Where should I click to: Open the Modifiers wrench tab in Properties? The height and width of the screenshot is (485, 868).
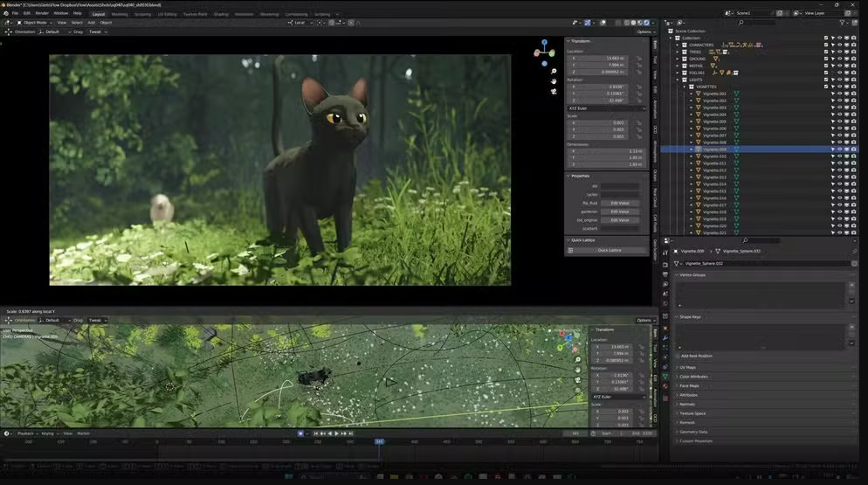coord(665,337)
